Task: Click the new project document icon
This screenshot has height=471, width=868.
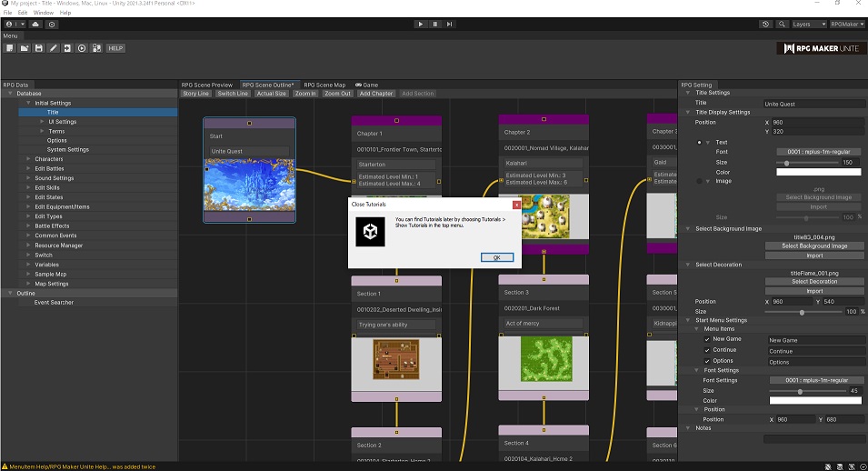Action: (10, 48)
